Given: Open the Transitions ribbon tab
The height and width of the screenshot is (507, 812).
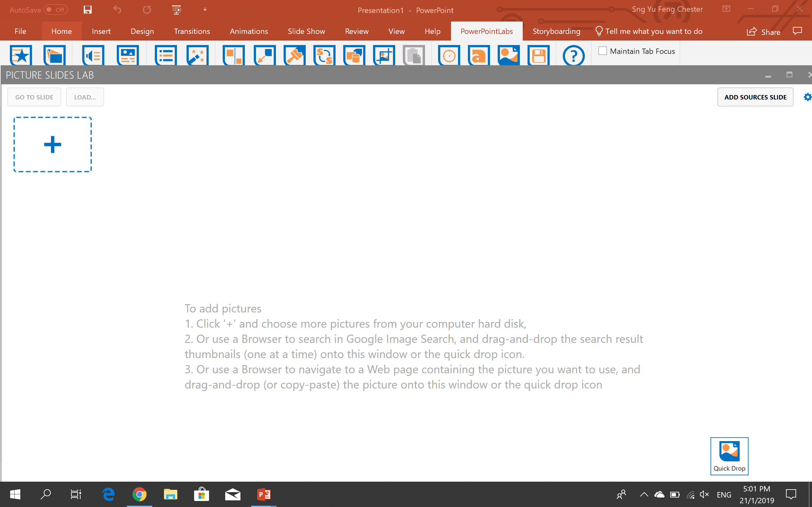Looking at the screenshot, I should click(x=192, y=31).
